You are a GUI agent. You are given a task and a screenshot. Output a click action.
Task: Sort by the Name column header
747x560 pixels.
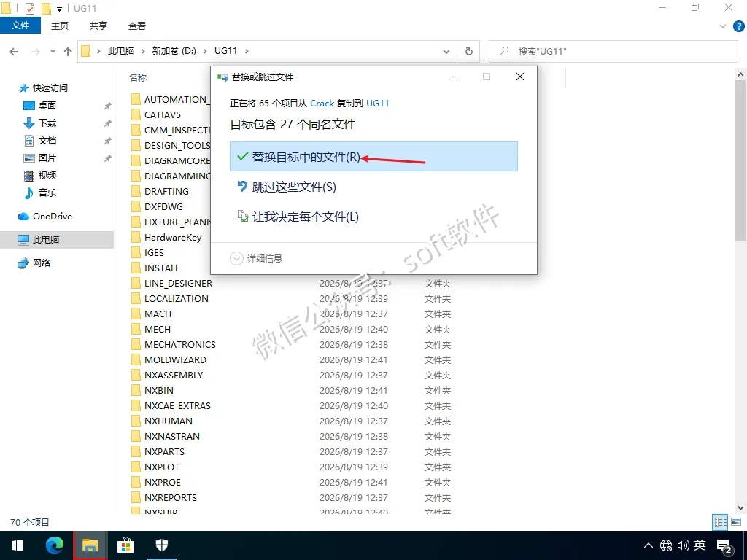pyautogui.click(x=138, y=77)
